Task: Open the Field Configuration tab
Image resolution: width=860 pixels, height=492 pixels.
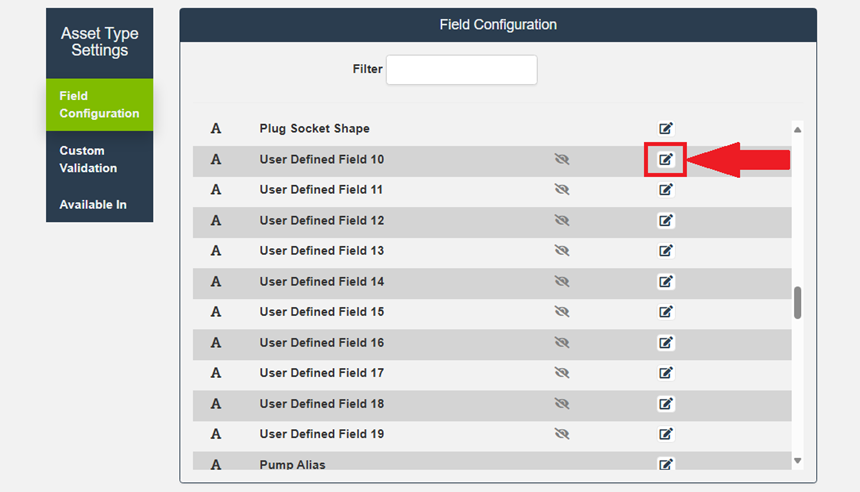Action: pos(99,105)
